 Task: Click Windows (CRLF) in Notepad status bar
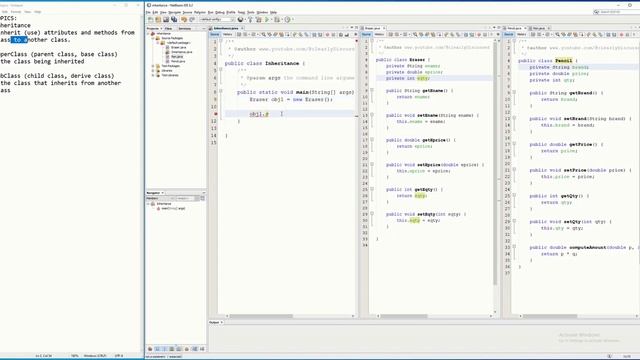(95, 356)
